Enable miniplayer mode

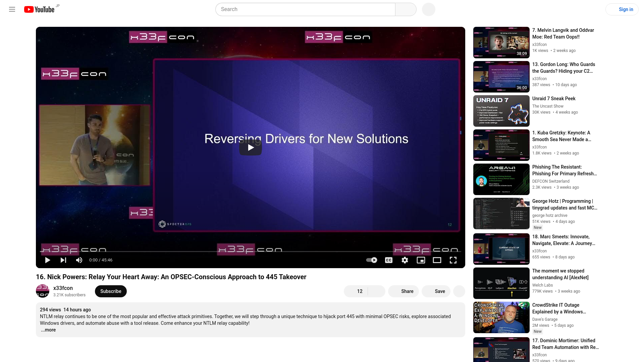tap(421, 260)
